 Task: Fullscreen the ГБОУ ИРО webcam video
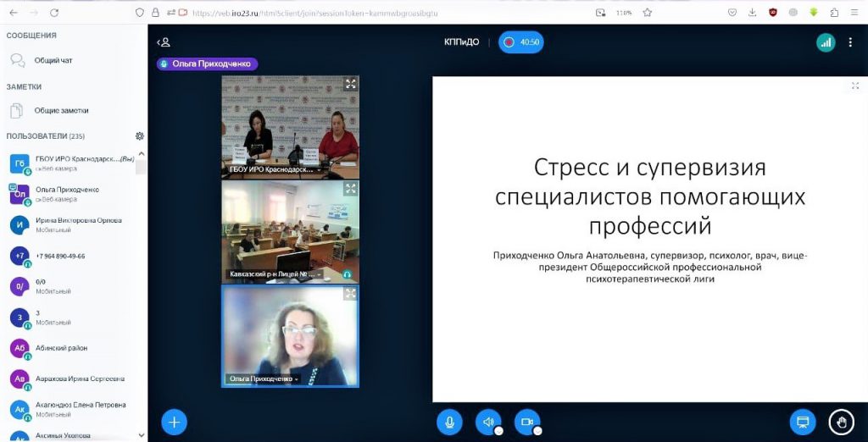pos(350,84)
